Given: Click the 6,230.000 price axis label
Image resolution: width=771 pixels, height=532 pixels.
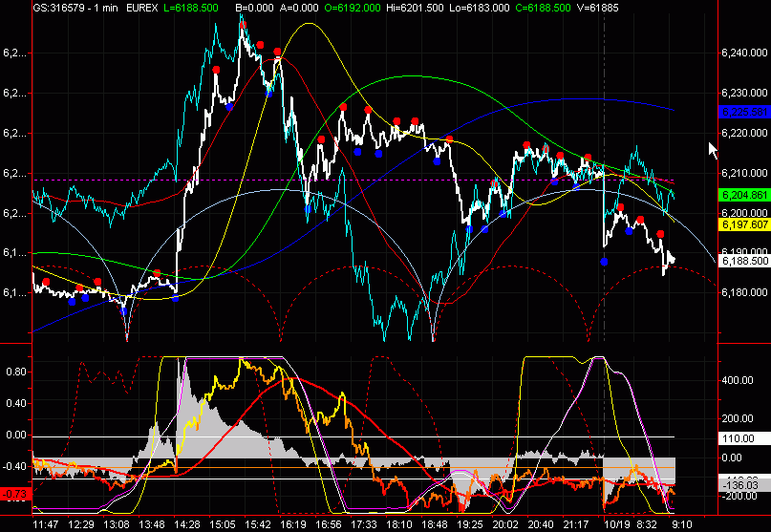Looking at the screenshot, I should pyautogui.click(x=744, y=93).
